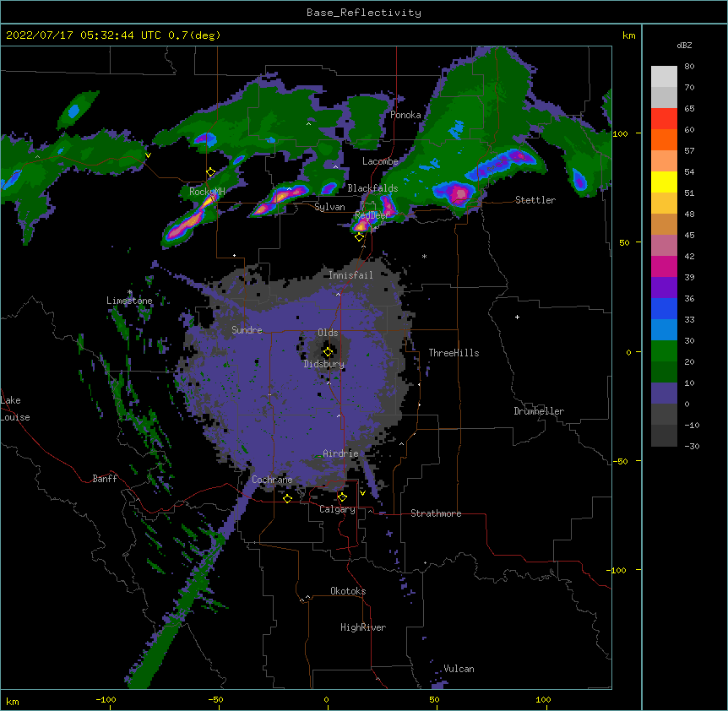Click the Banff label
This screenshot has height=711, width=728.
click(x=105, y=479)
